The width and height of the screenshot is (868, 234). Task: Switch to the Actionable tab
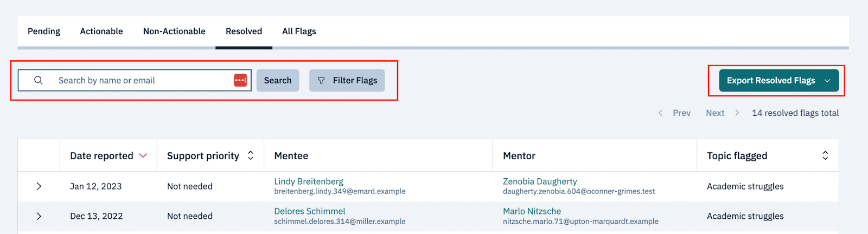coord(101,31)
